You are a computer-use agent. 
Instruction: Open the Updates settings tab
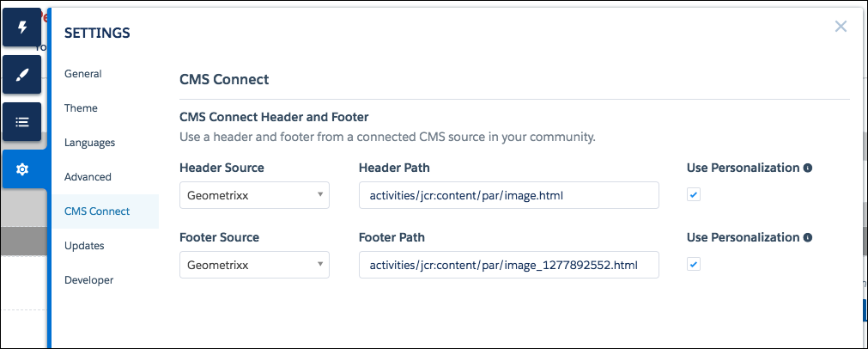pyautogui.click(x=84, y=245)
